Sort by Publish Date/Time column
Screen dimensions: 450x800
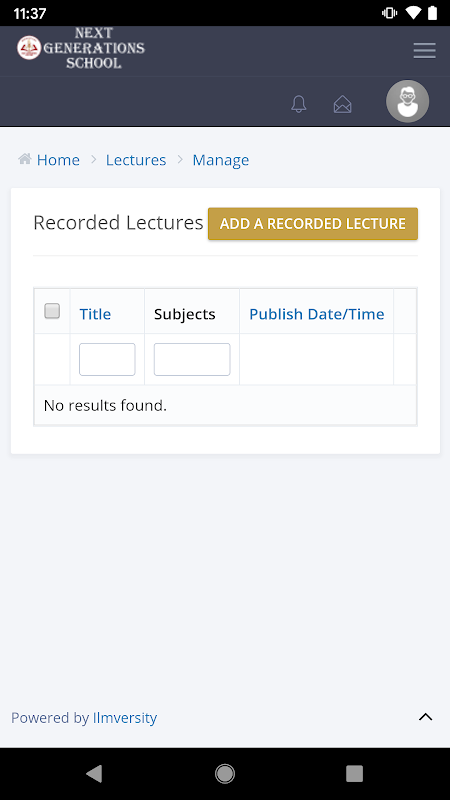click(316, 314)
